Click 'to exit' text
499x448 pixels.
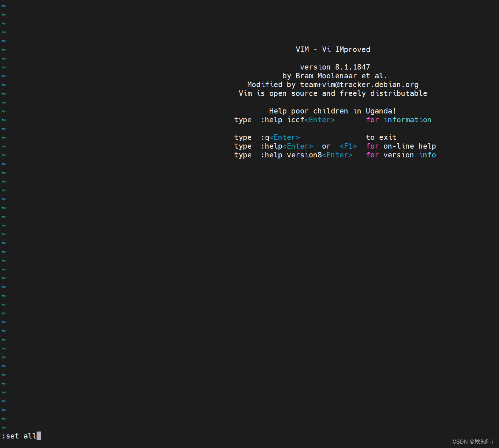click(381, 137)
